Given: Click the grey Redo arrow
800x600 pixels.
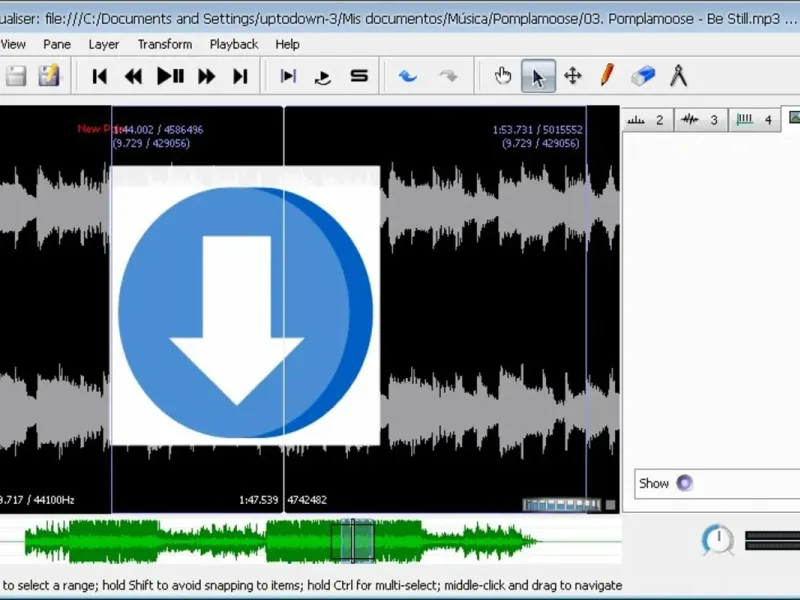Looking at the screenshot, I should click(x=448, y=77).
